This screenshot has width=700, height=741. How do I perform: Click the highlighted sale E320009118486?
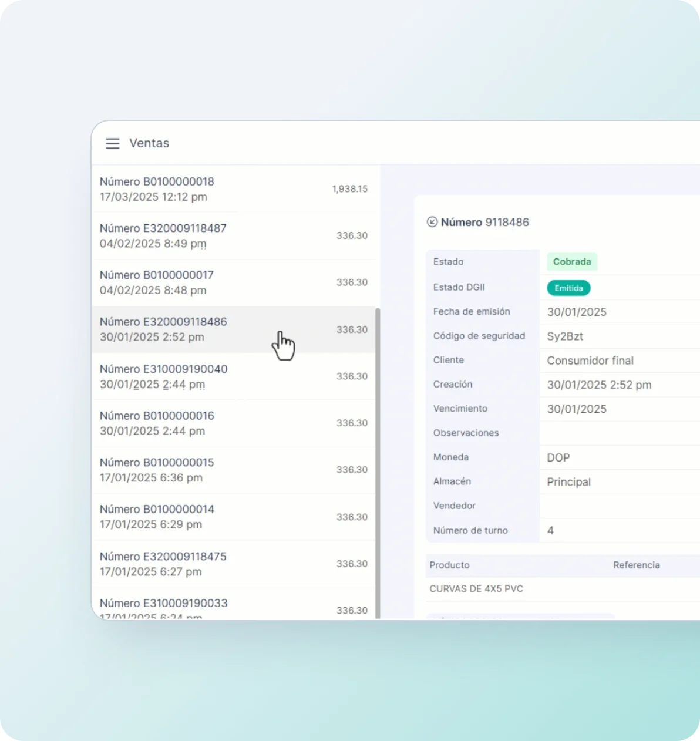233,329
